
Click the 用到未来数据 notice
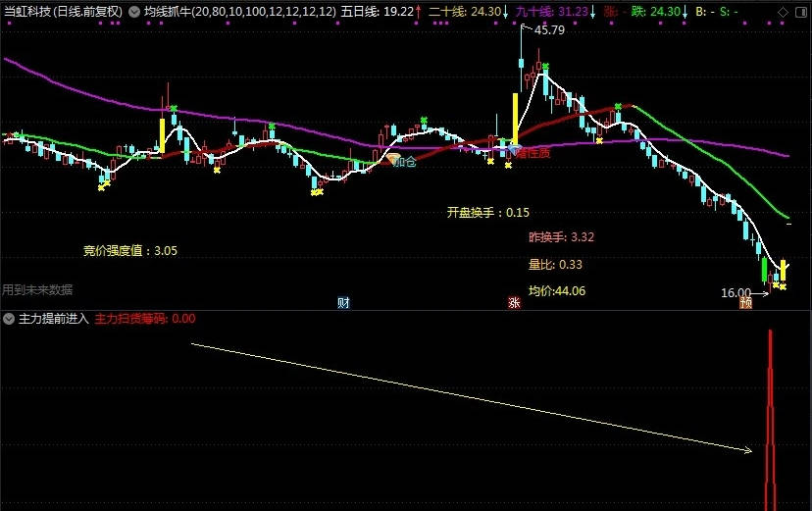(x=37, y=290)
